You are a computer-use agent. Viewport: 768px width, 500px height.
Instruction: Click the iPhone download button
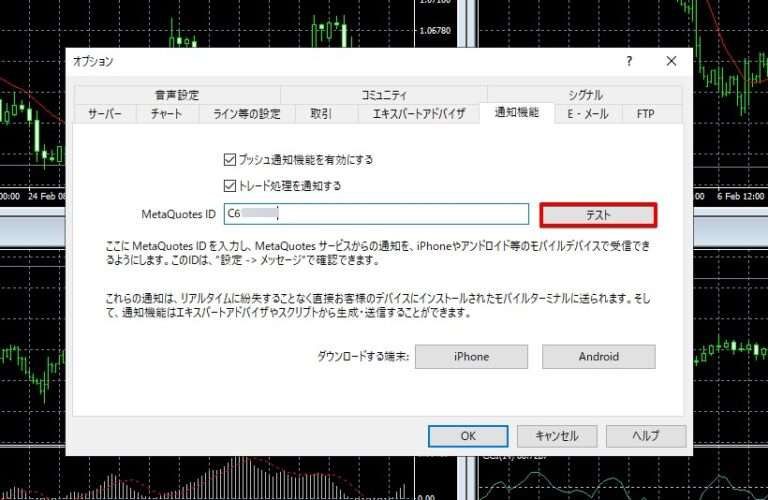click(471, 357)
